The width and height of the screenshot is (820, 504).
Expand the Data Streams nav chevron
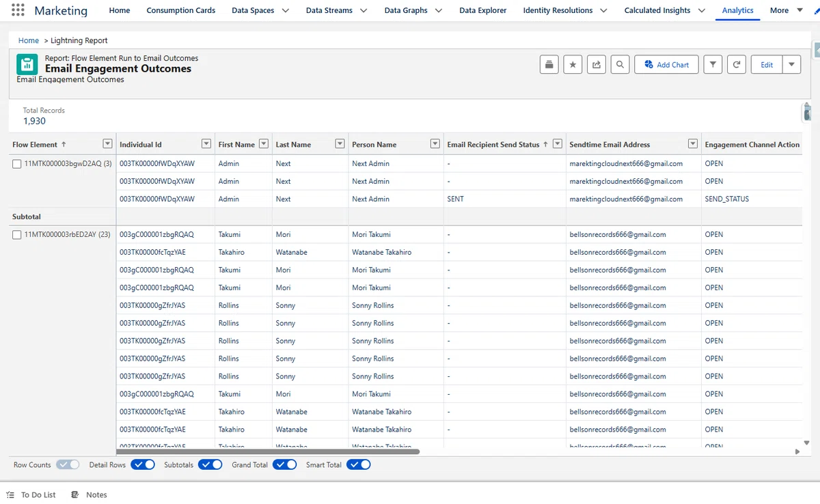(x=364, y=10)
